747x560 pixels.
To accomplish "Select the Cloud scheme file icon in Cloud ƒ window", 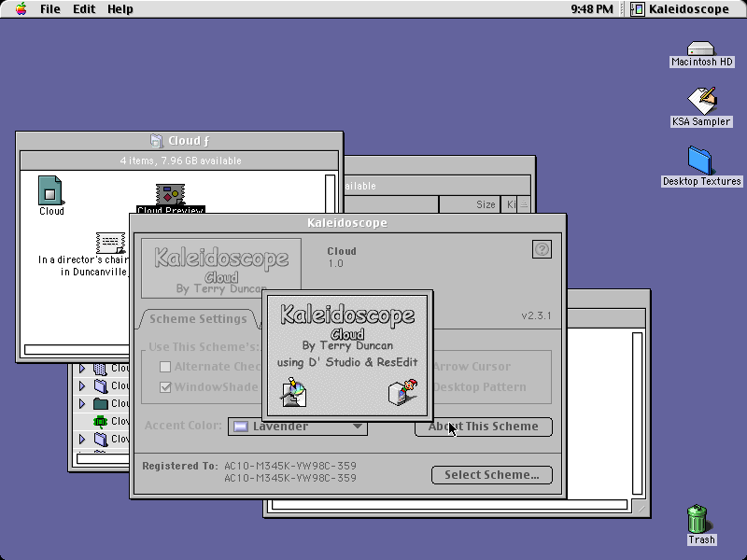I will point(50,190).
